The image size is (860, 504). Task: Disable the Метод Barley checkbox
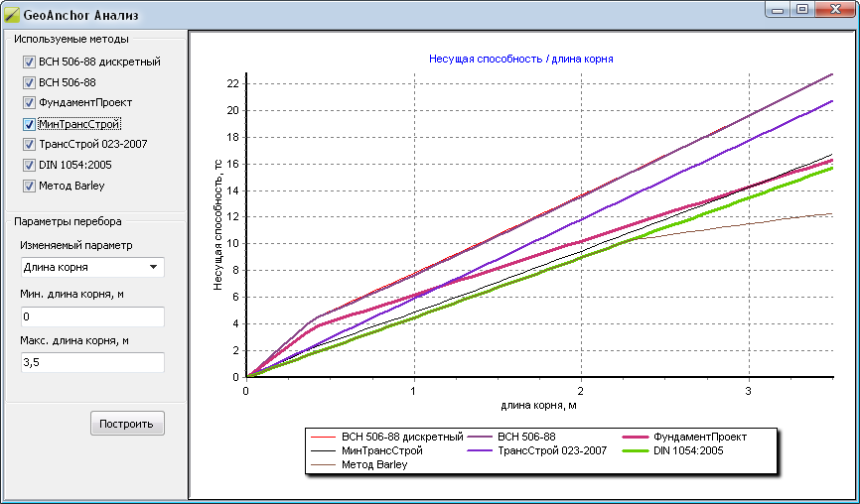coord(29,186)
